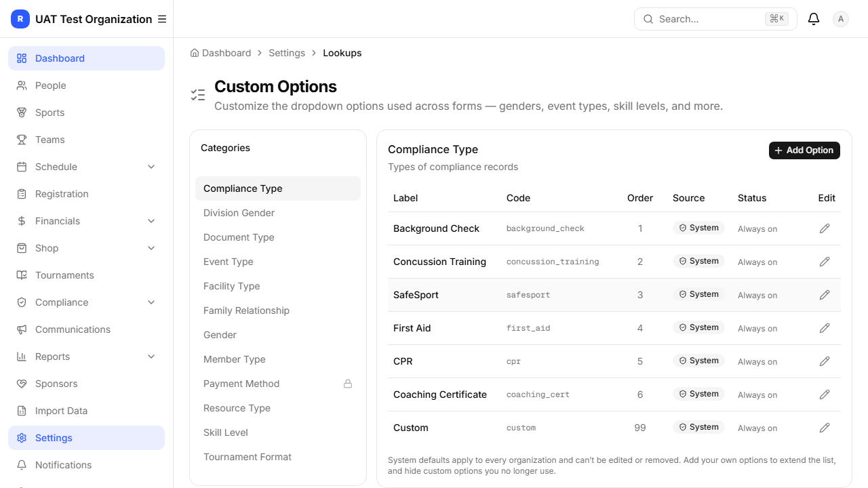The height and width of the screenshot is (488, 868).
Task: Click the 'background_check' code text
Action: (545, 228)
